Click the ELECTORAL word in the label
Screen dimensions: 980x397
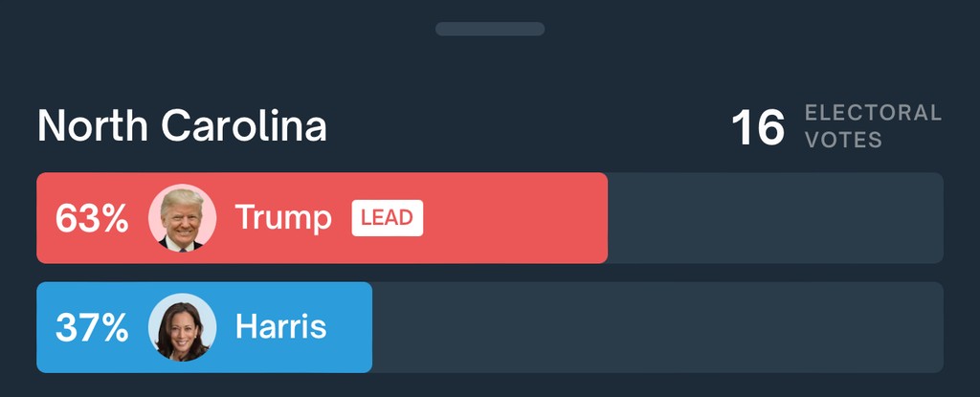click(x=873, y=113)
